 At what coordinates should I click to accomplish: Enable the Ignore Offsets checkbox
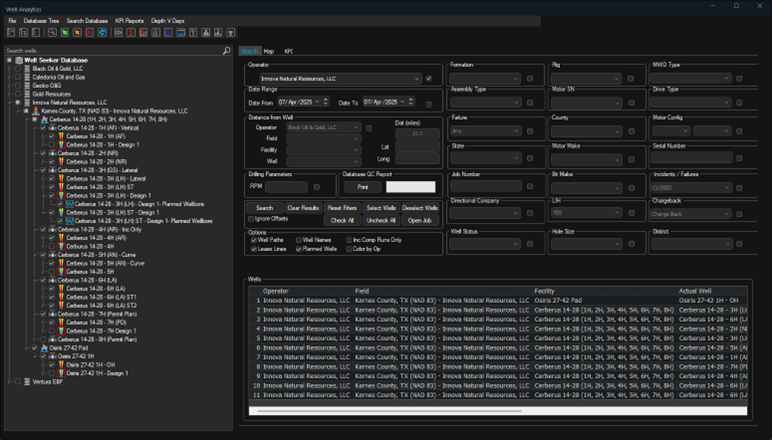[252, 218]
